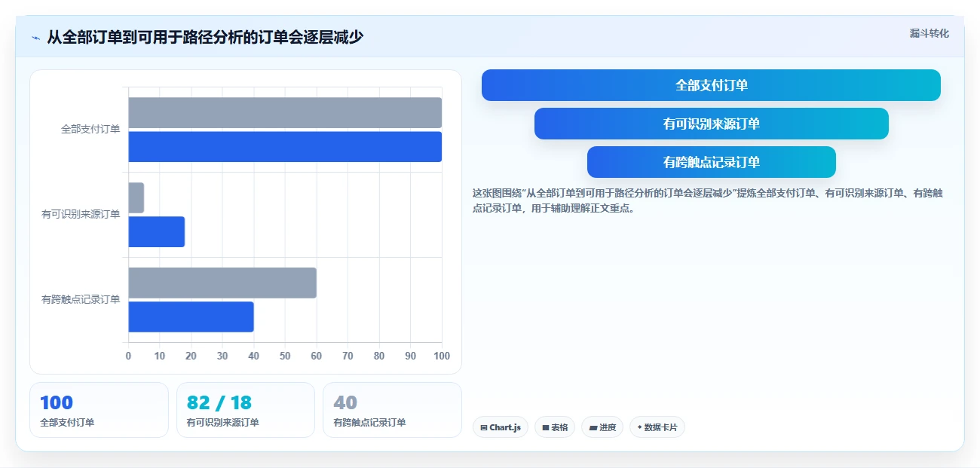This screenshot has height=468, width=980.
Task: Click the Chart.js chip
Action: [501, 427]
